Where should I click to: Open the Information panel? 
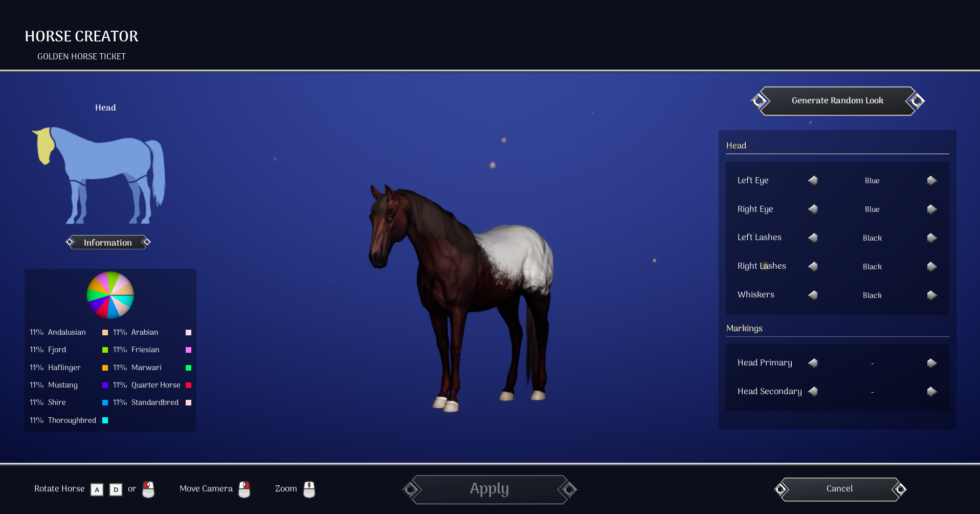107,242
